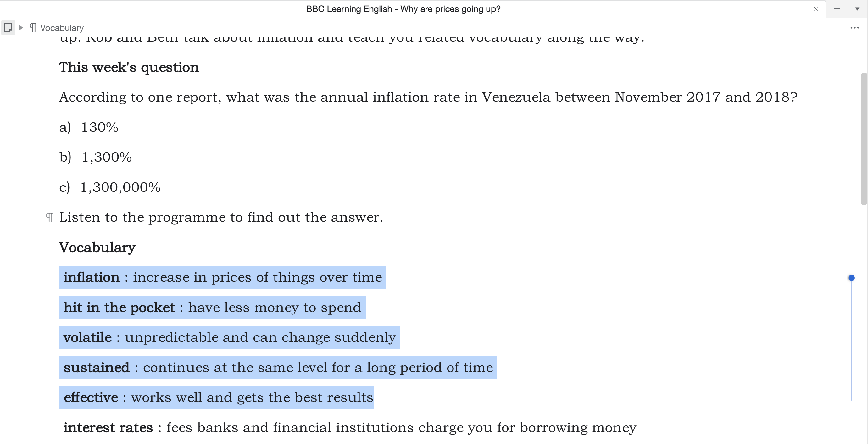Image resolution: width=868 pixels, height=444 pixels.
Task: Open the Vocabulary breadcrumb label
Action: 62,28
